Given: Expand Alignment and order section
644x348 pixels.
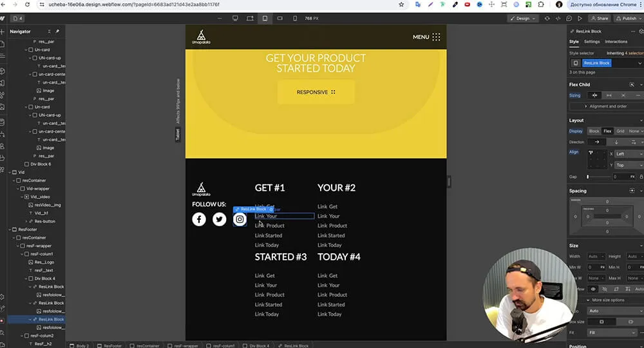Looking at the screenshot, I should point(606,106).
